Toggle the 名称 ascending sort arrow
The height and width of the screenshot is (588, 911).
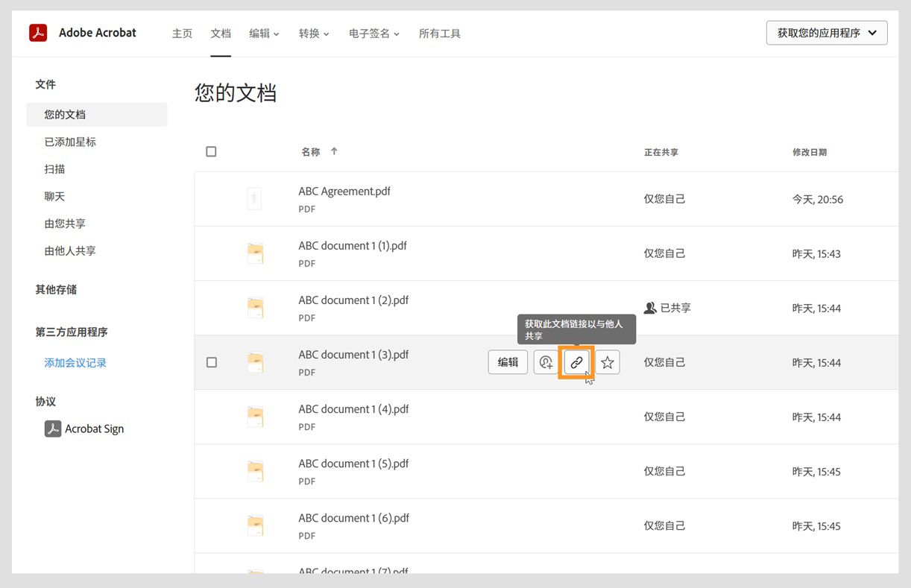pos(333,151)
